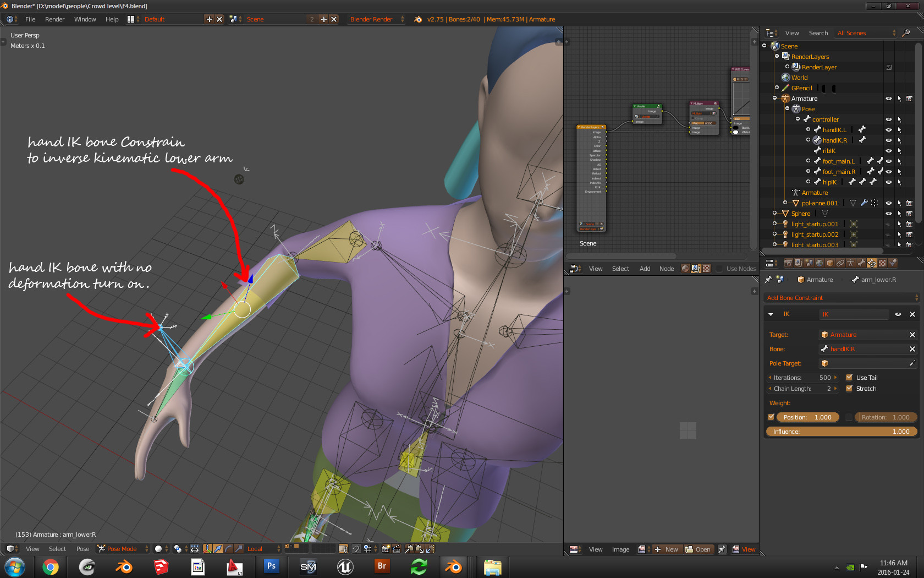Open the Render menu in the top bar
924x578 pixels.
(x=54, y=19)
